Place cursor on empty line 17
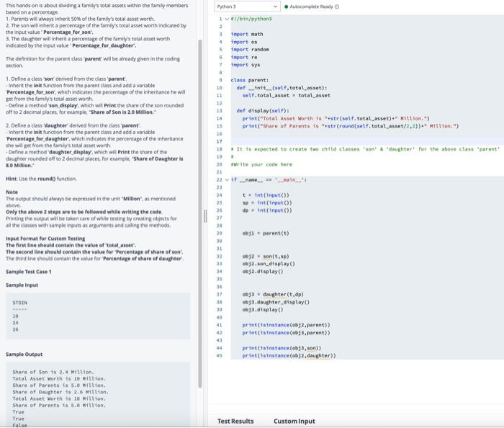 point(367,141)
